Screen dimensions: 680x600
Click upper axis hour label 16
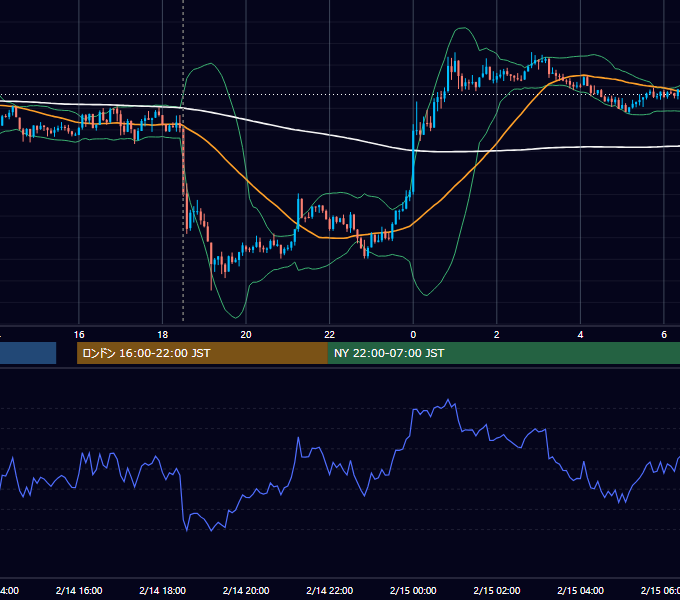[79, 335]
